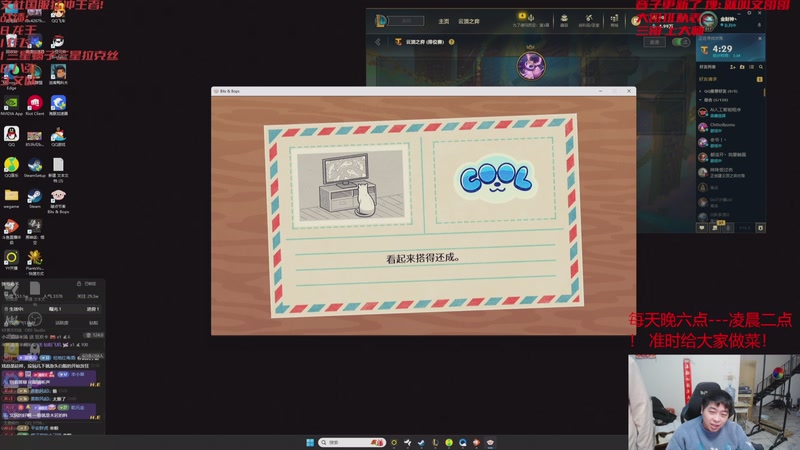Screen dimensions: 800x450
Task: Expand the QQ friends group
Action: (720, 91)
